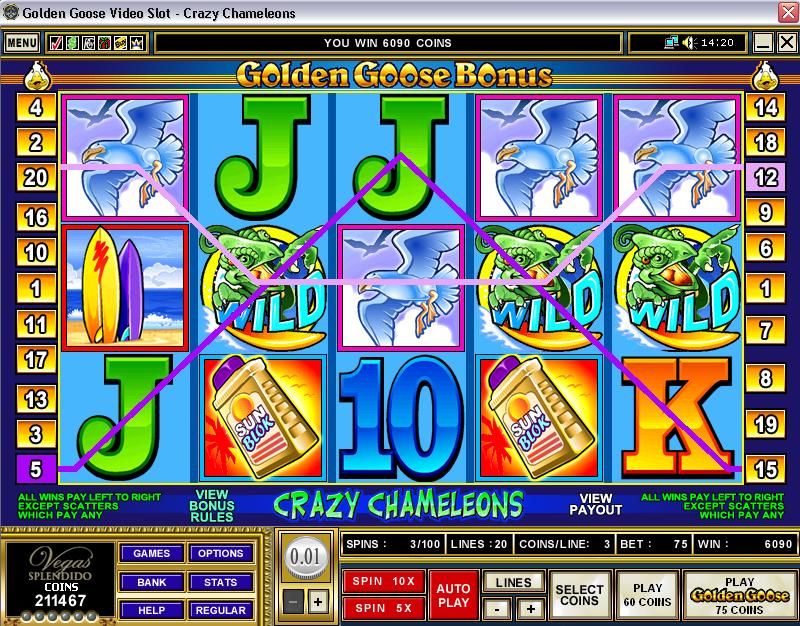800x626 pixels.
Task: Click SPIN 10X button
Action: pos(384,581)
